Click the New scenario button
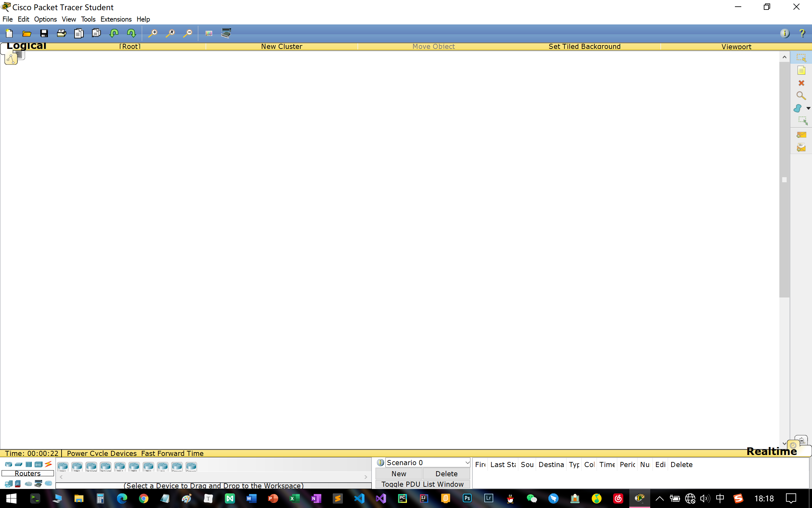The width and height of the screenshot is (812, 508). click(399, 473)
